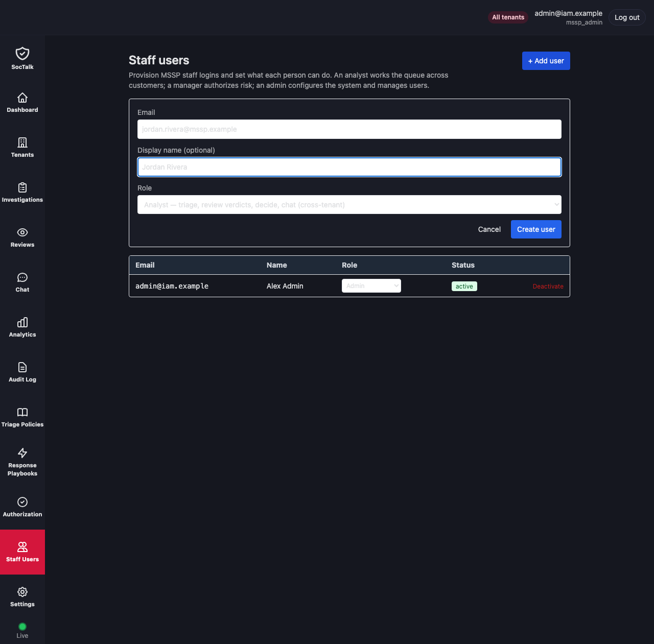
Task: Click the Staff users page heading
Action: [159, 60]
